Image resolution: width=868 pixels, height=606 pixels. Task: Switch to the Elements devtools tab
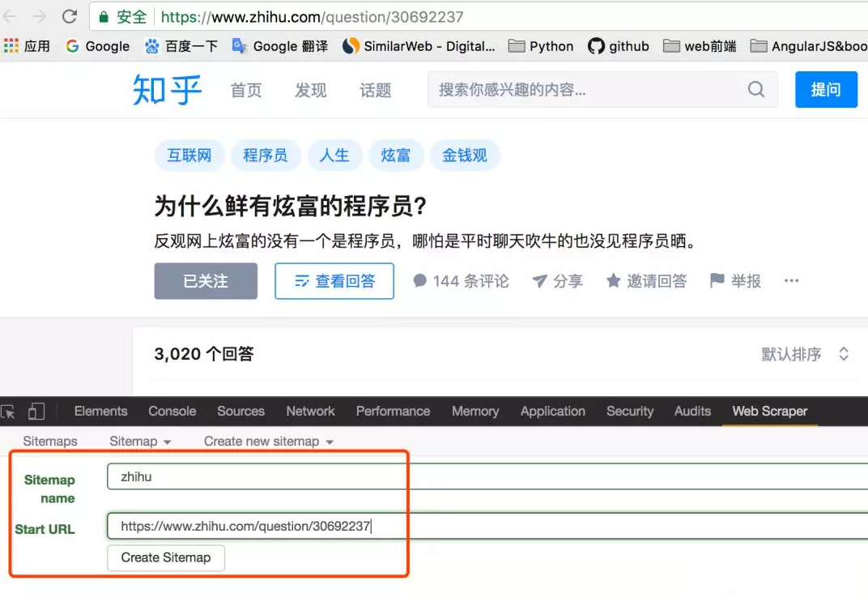click(x=100, y=411)
